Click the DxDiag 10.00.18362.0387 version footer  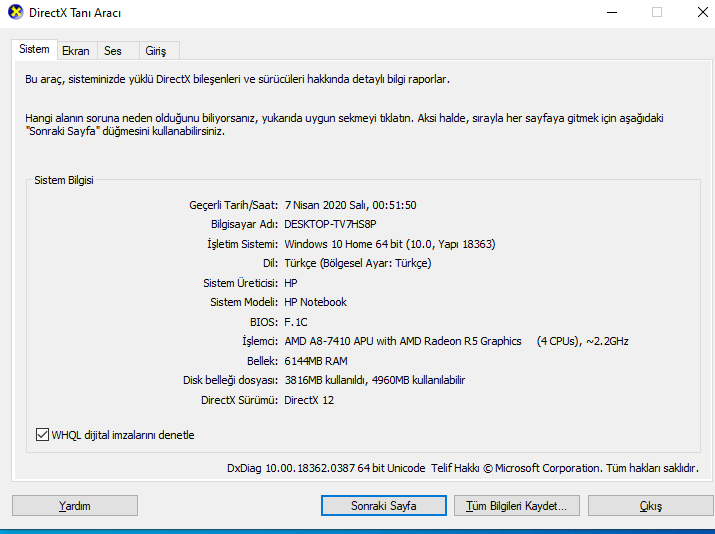(x=463, y=468)
